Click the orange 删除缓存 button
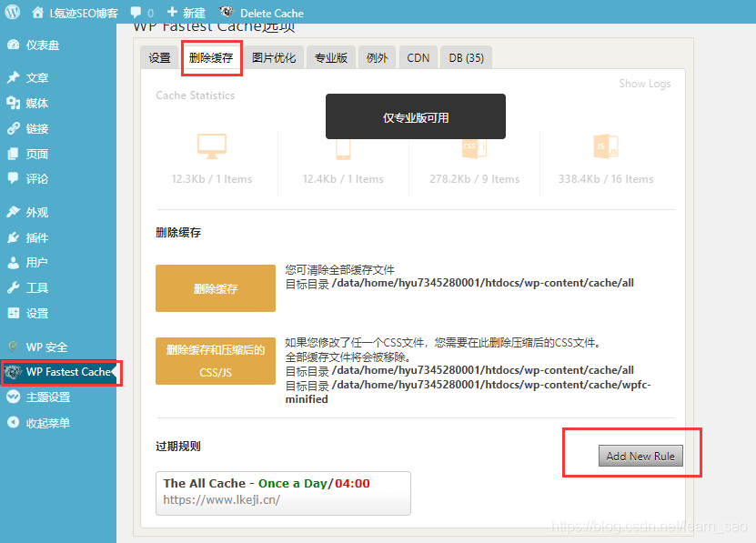This screenshot has height=543, width=756. pyautogui.click(x=216, y=288)
